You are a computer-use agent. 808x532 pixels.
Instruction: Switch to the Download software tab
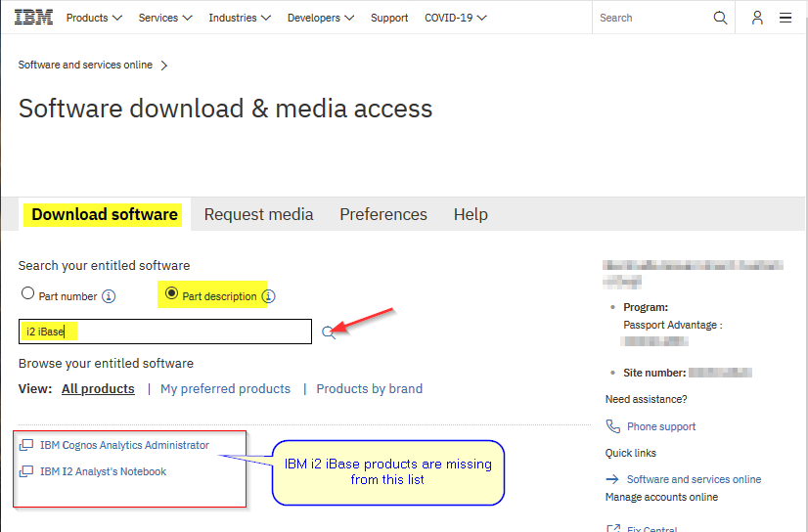105,214
